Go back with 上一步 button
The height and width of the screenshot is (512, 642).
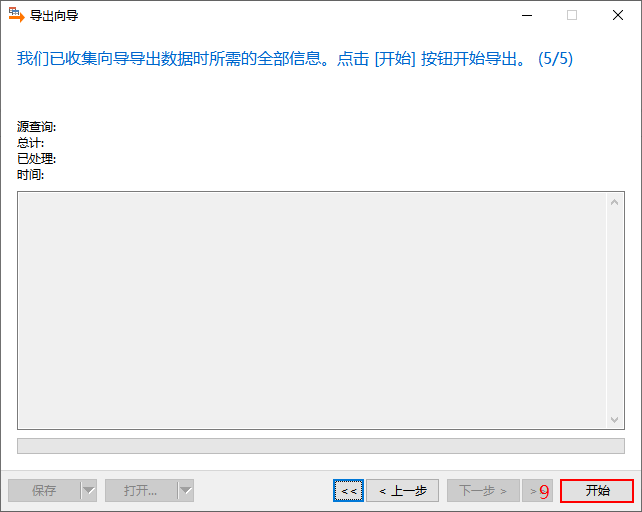click(x=402, y=490)
